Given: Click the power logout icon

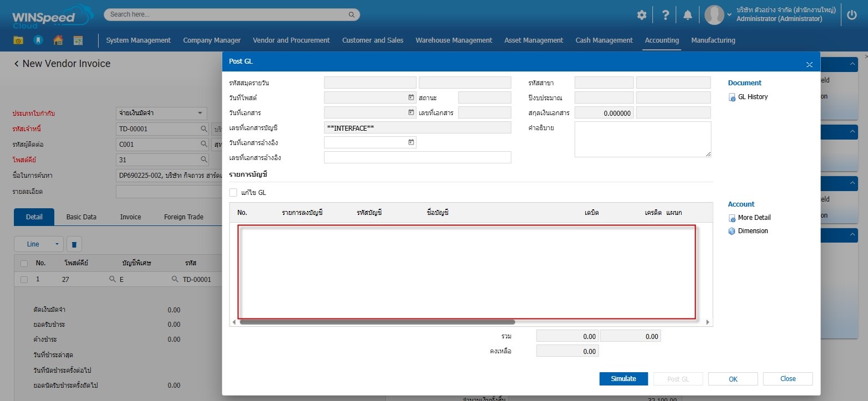Looking at the screenshot, I should 852,15.
